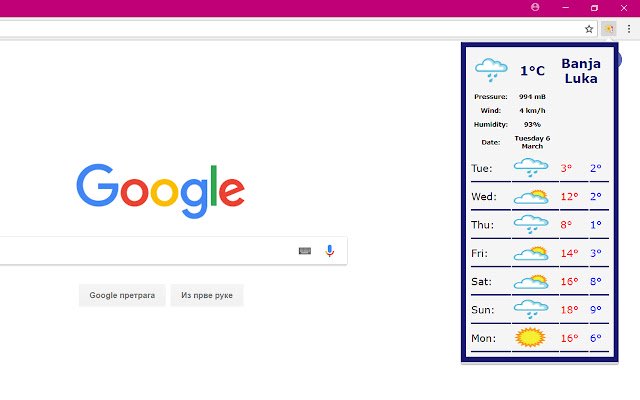Click Monday's sunny forecast icon
This screenshot has height=400, width=640.
[530, 338]
